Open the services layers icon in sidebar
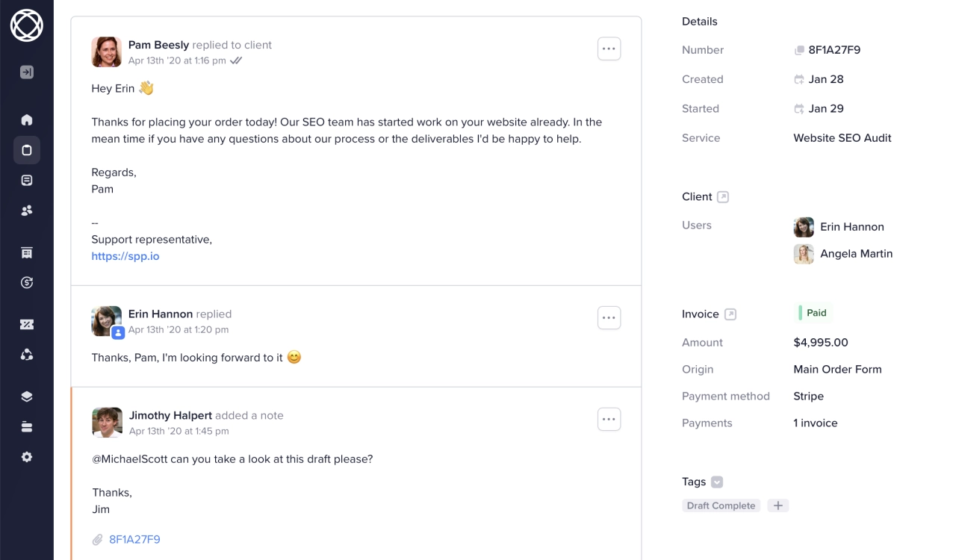The image size is (956, 560). [x=27, y=396]
